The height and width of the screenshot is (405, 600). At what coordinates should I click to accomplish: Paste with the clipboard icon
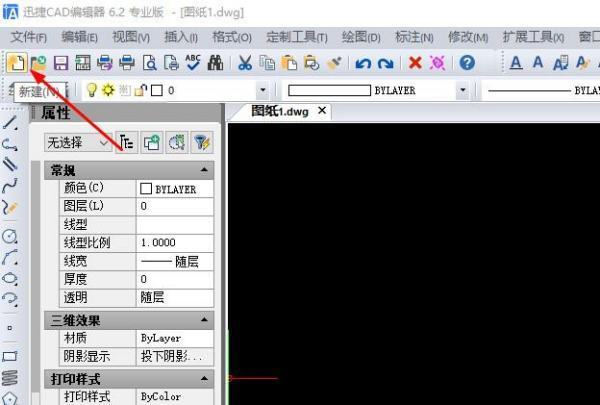[289, 63]
